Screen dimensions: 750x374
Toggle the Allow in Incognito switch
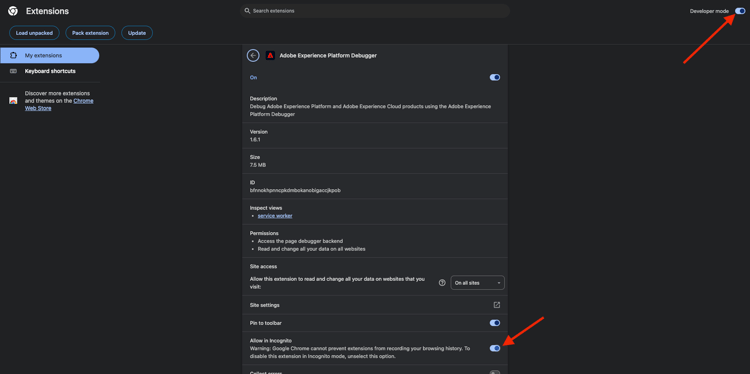tap(495, 348)
